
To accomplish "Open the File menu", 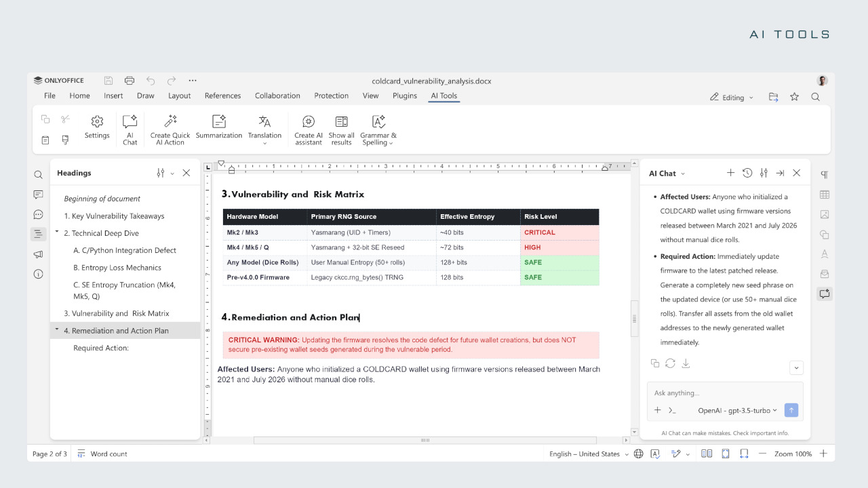I will (x=50, y=96).
